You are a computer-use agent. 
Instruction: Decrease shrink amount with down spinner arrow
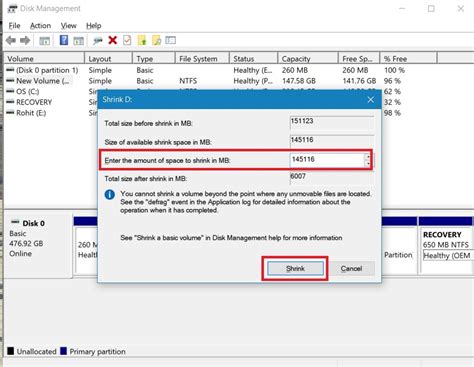coord(368,163)
